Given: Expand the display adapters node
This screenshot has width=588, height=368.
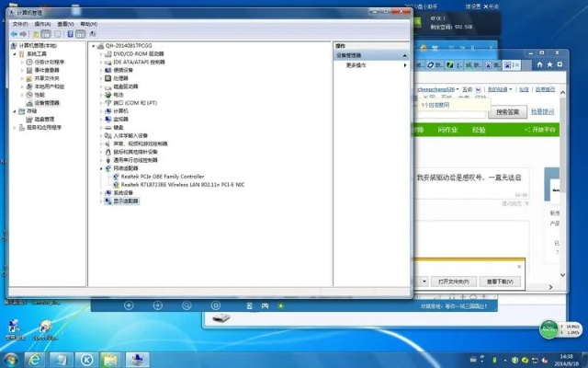Looking at the screenshot, I should click(x=101, y=199).
